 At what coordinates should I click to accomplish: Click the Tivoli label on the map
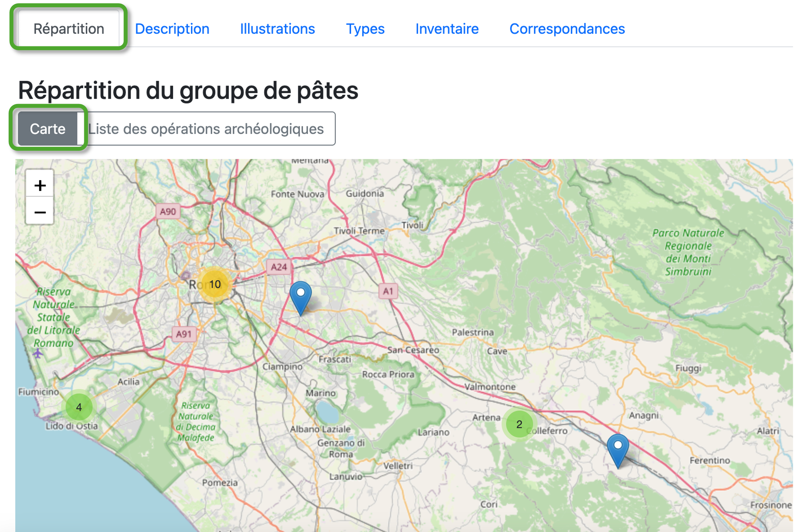412,225
